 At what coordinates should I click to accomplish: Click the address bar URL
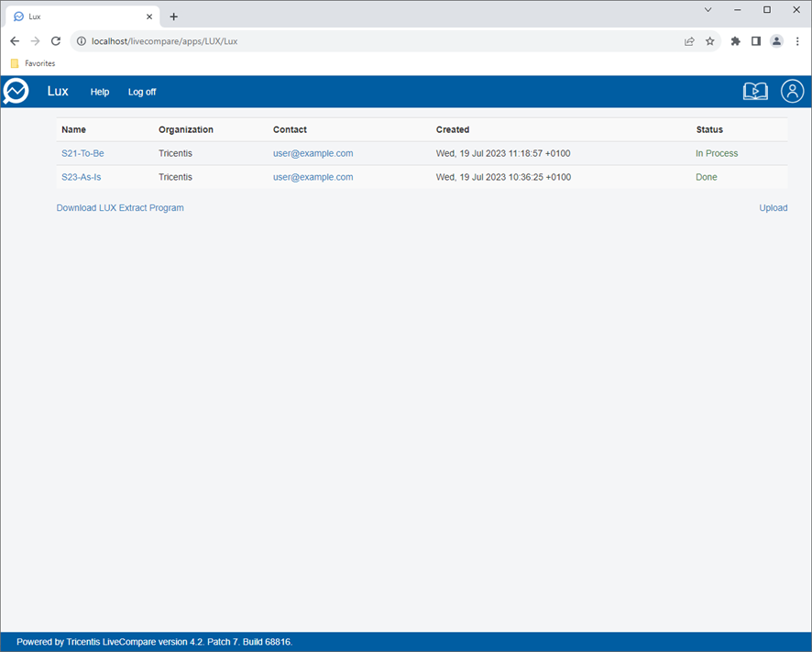coord(165,41)
